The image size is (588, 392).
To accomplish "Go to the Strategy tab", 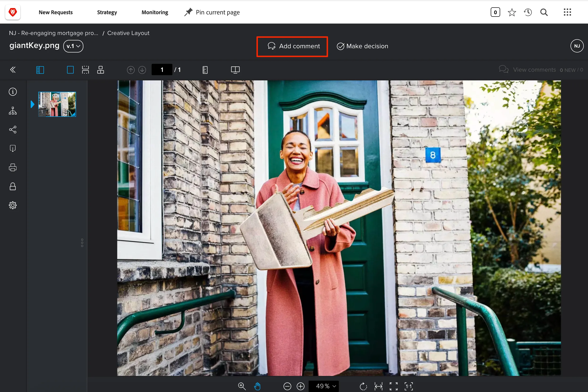I will 107,12.
